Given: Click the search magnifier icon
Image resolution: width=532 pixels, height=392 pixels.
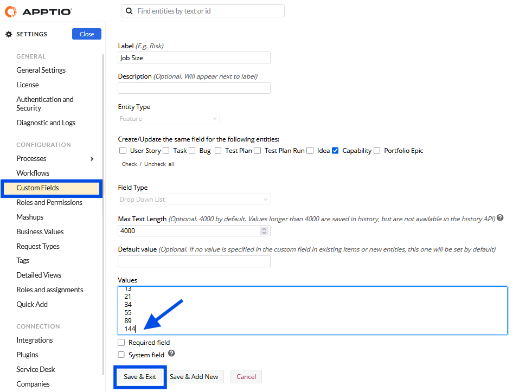Looking at the screenshot, I should point(129,11).
